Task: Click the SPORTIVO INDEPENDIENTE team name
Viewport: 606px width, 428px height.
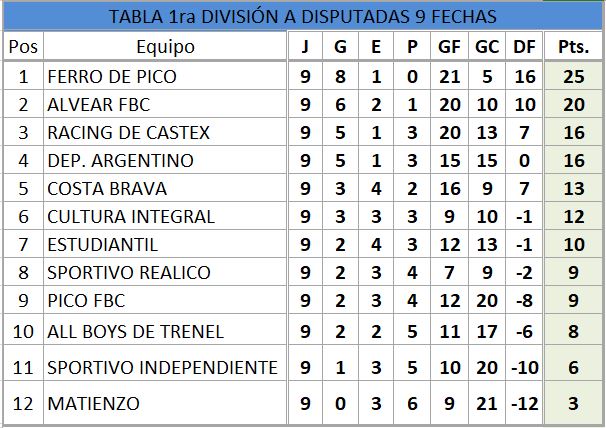Action: [x=162, y=368]
